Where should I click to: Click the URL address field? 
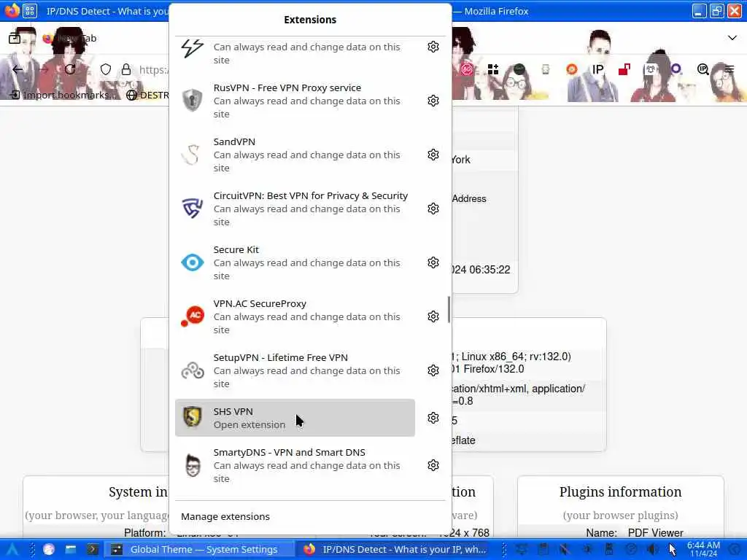153,69
